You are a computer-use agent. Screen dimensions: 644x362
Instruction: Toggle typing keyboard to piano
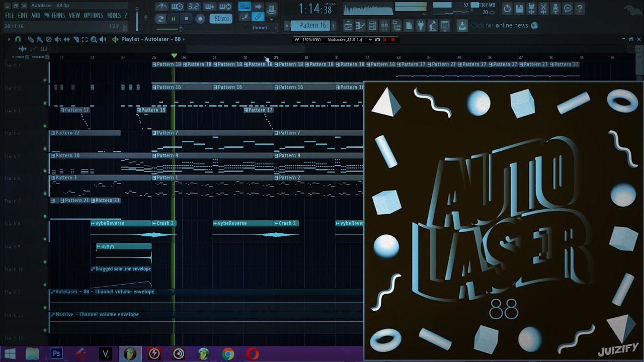[245, 7]
